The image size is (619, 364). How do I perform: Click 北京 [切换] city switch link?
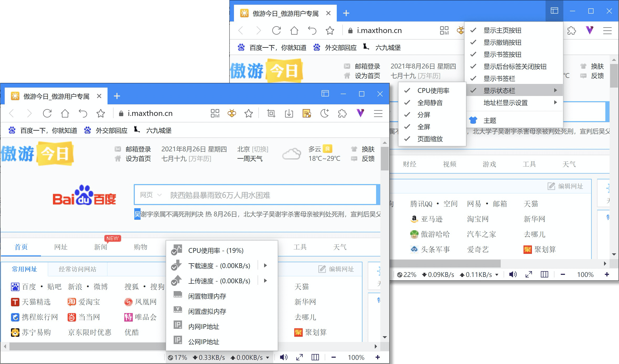253,149
